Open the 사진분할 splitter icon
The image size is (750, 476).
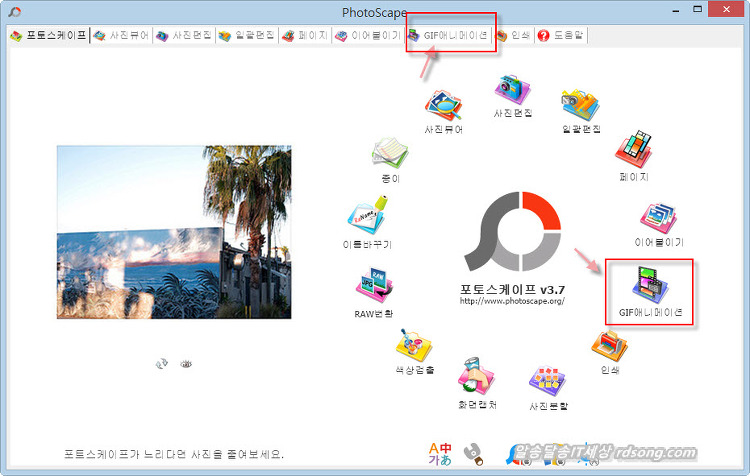tap(548, 382)
